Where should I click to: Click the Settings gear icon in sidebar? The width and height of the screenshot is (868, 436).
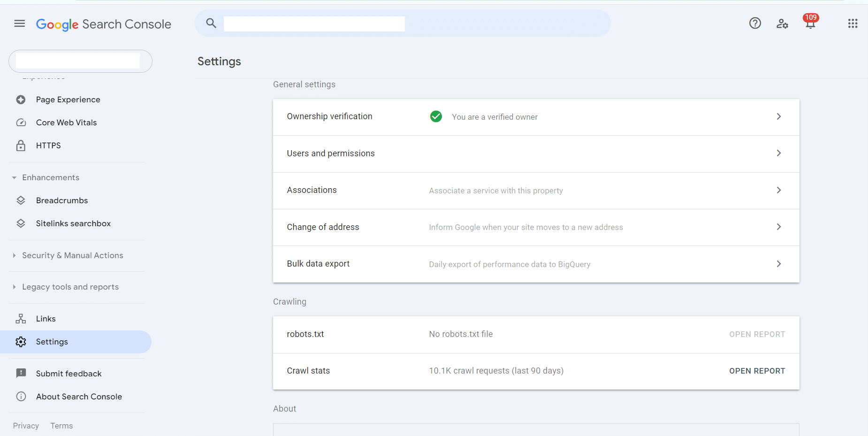pyautogui.click(x=21, y=342)
